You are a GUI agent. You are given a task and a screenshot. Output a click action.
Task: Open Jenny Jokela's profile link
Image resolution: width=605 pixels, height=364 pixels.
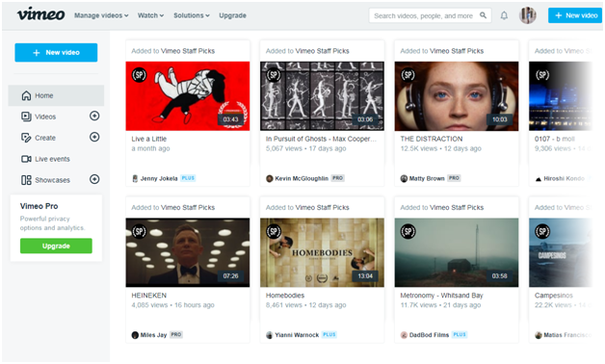[159, 178]
